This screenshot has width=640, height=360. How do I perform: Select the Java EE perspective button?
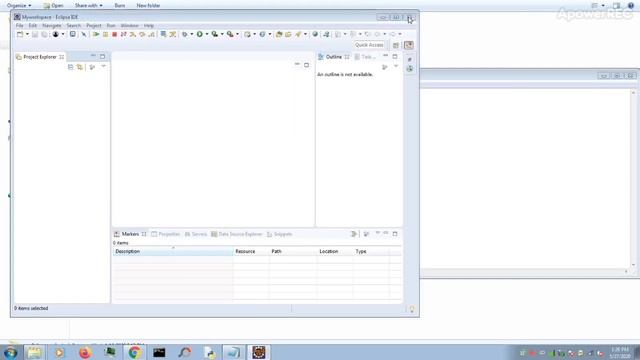point(409,45)
